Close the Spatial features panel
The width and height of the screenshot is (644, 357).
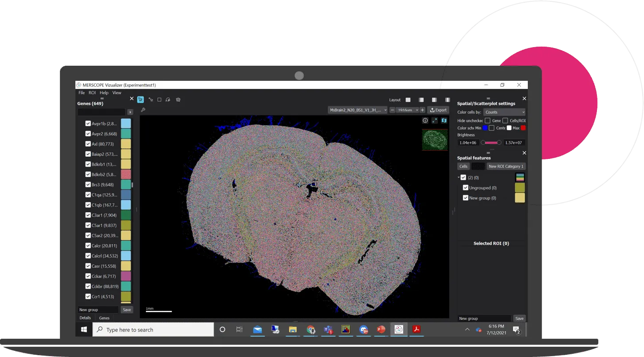coord(524,153)
